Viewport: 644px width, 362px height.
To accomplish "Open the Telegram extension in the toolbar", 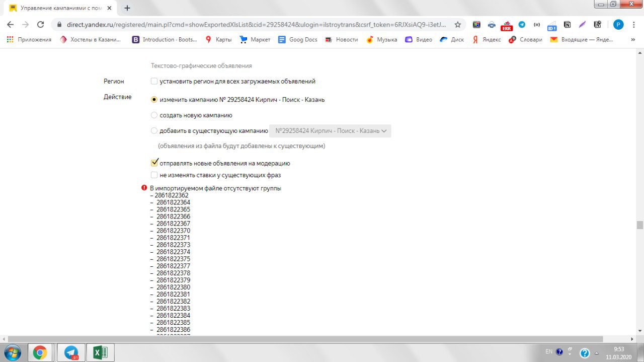I will (522, 24).
